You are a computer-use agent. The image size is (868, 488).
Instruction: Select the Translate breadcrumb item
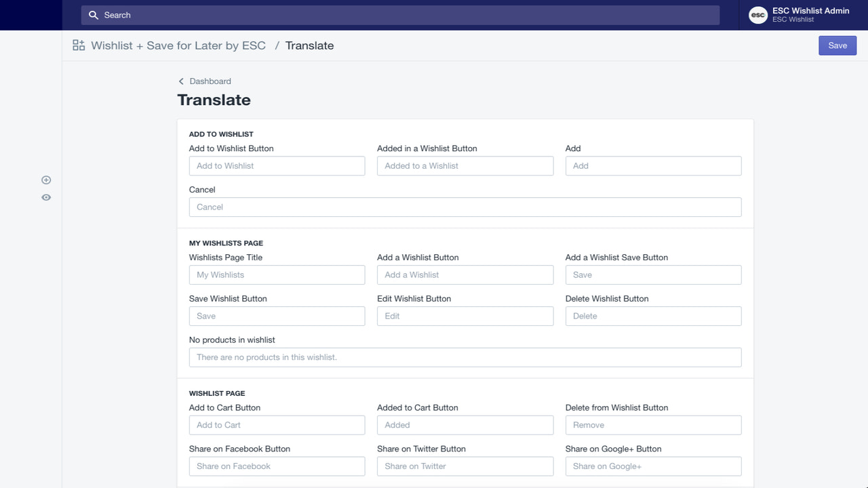309,45
